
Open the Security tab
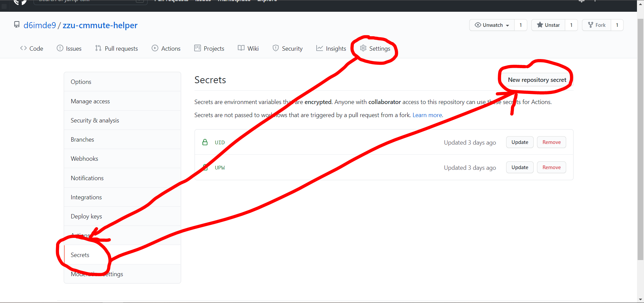pyautogui.click(x=287, y=48)
